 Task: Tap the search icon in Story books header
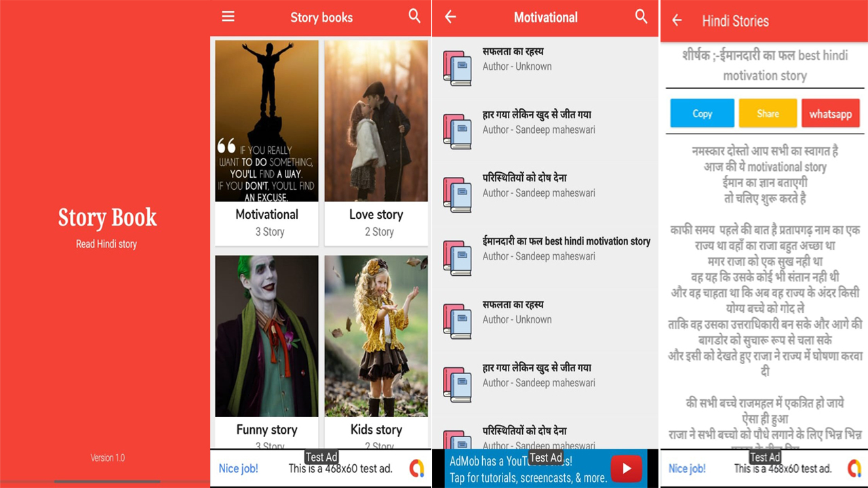coord(414,17)
